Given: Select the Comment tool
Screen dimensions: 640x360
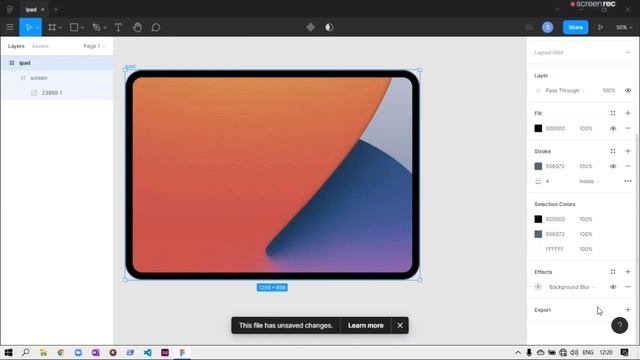Looking at the screenshot, I should point(156,27).
